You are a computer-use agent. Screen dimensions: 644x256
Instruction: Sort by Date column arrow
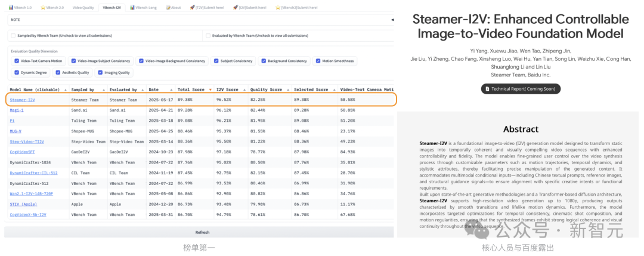click(x=171, y=90)
